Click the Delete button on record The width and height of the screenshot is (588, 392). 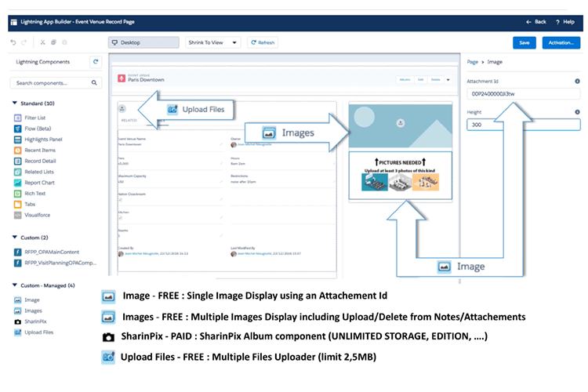(435, 79)
